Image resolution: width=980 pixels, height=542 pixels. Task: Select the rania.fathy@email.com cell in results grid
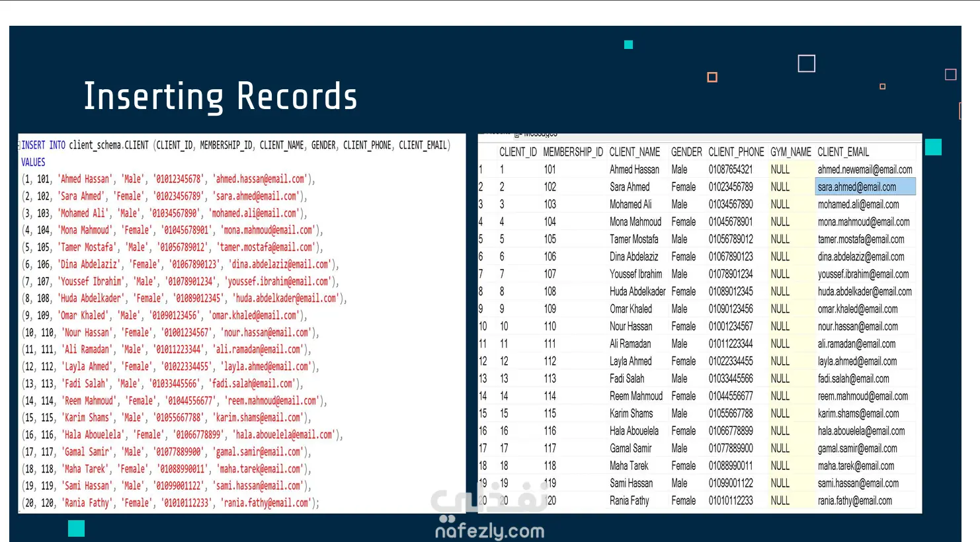pyautogui.click(x=855, y=501)
